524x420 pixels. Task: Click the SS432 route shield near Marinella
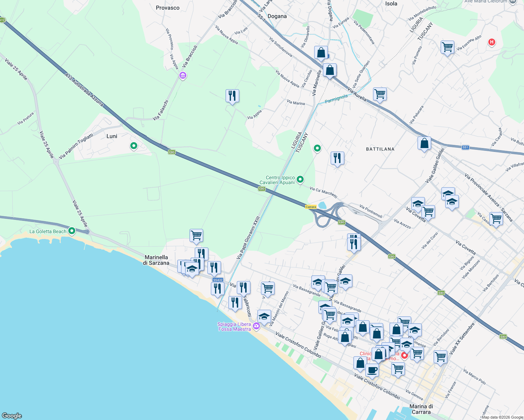click(218, 280)
